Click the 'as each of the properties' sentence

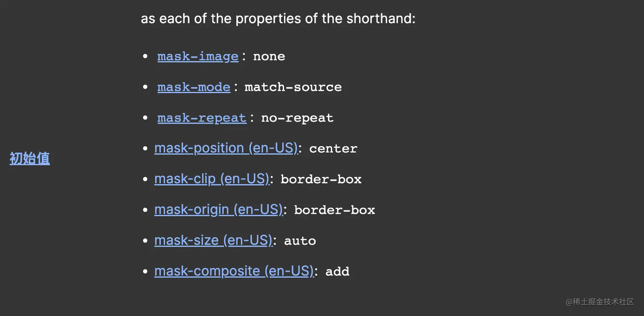(x=278, y=19)
